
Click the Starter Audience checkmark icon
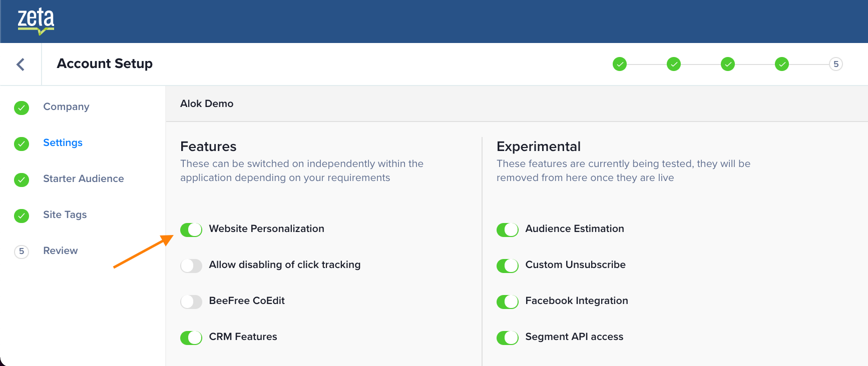(x=22, y=179)
